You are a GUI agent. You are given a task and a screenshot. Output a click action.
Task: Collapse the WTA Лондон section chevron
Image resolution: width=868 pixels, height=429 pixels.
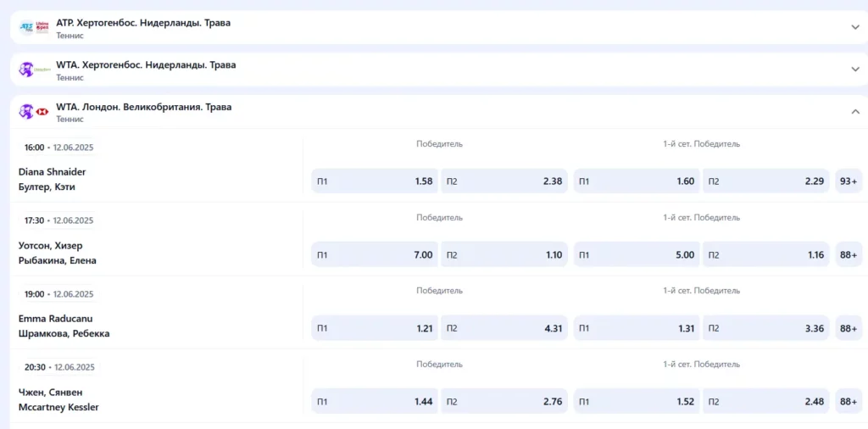[855, 111]
